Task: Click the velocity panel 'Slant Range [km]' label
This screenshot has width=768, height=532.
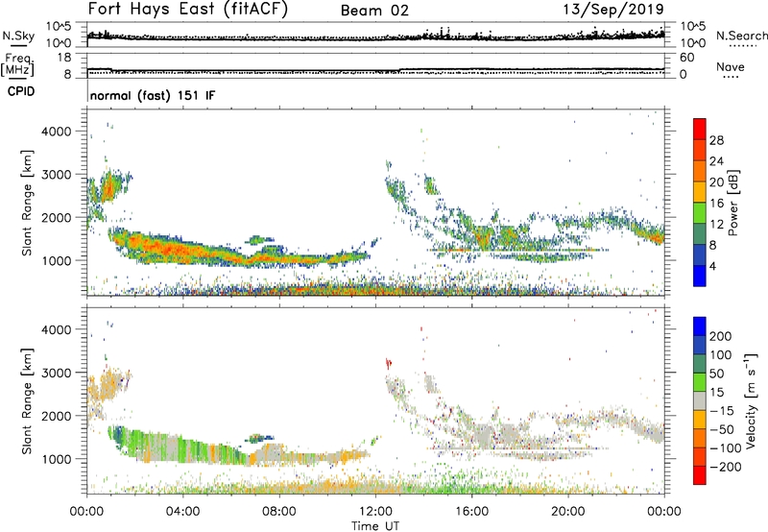Action: pos(27,400)
